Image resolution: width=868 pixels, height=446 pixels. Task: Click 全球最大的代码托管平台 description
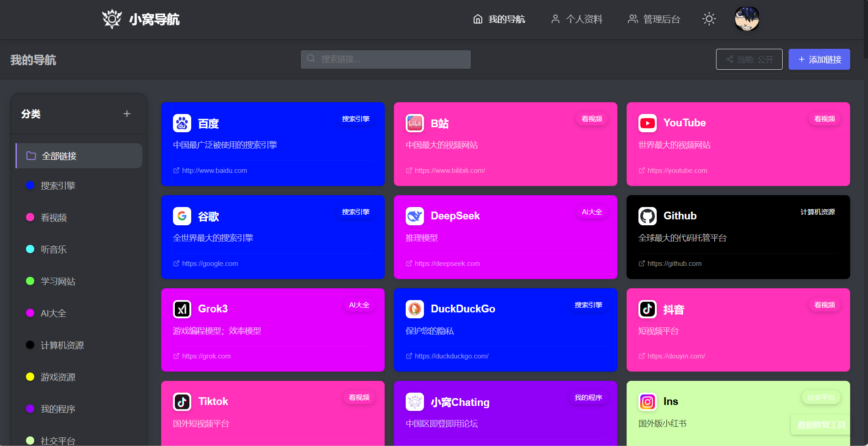(682, 238)
